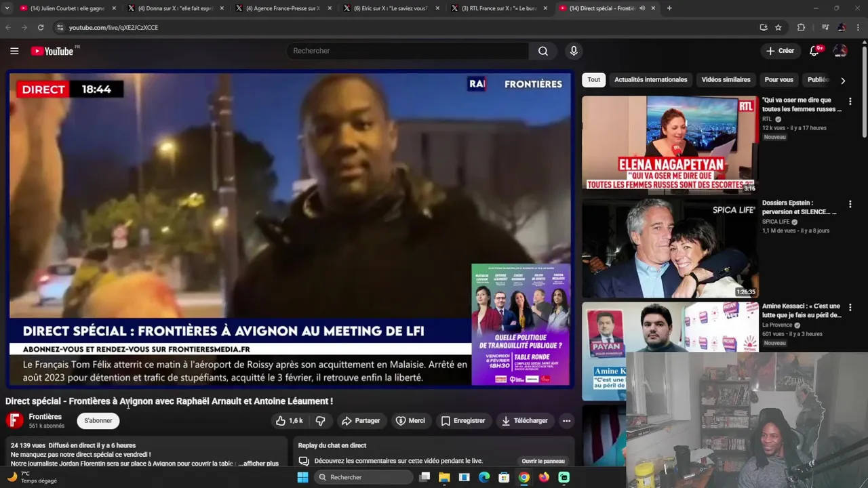
Task: Open options menu for Amine Kessaci video
Action: (850, 307)
